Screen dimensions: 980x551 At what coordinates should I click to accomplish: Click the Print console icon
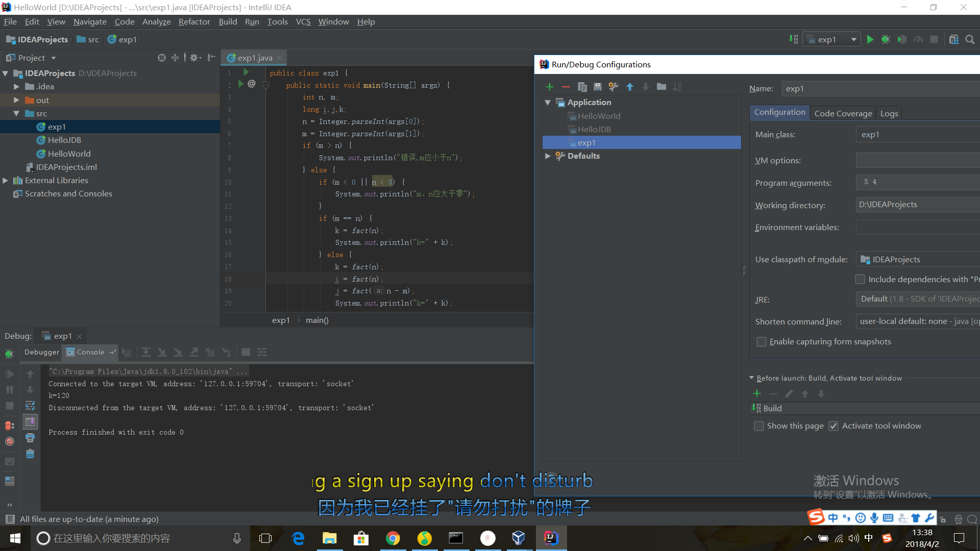coord(30,438)
